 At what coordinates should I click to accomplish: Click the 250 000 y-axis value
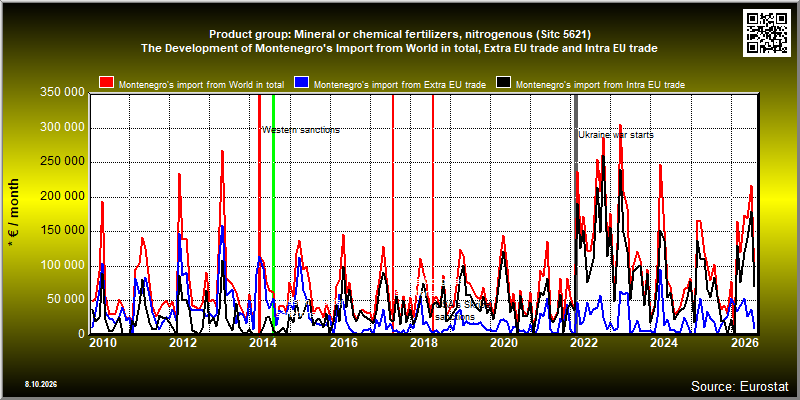pyautogui.click(x=62, y=162)
